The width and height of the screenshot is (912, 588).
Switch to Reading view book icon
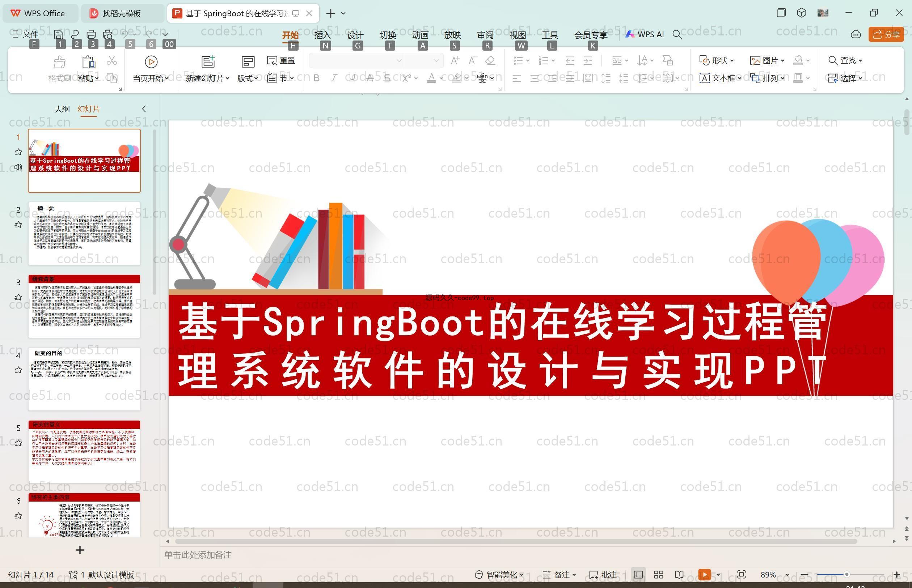coord(679,575)
